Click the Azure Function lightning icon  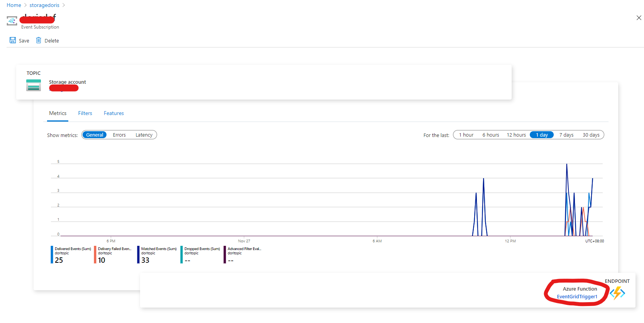pyautogui.click(x=617, y=293)
